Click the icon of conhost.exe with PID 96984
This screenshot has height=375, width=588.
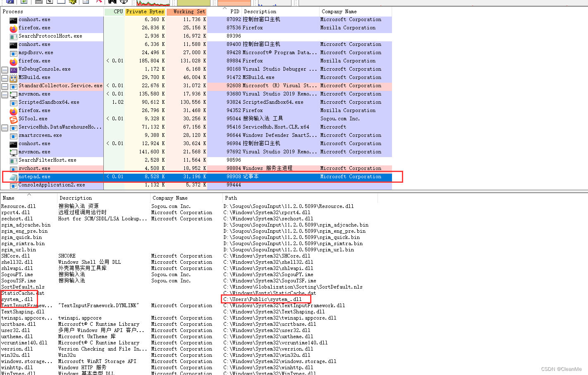tap(13, 144)
